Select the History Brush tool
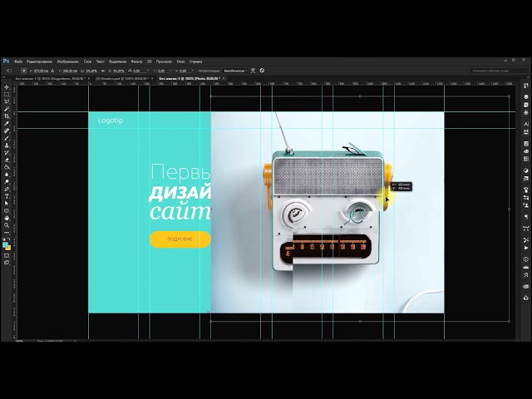The height and width of the screenshot is (399, 532). (x=7, y=153)
